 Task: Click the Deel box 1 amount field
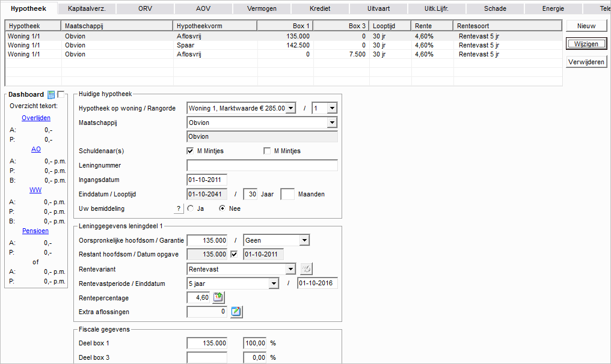point(207,343)
